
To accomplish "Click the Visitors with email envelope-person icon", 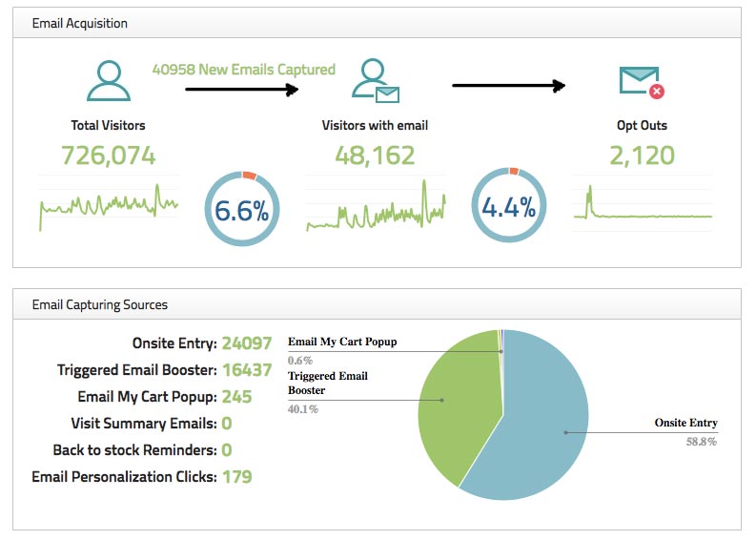I will (374, 81).
